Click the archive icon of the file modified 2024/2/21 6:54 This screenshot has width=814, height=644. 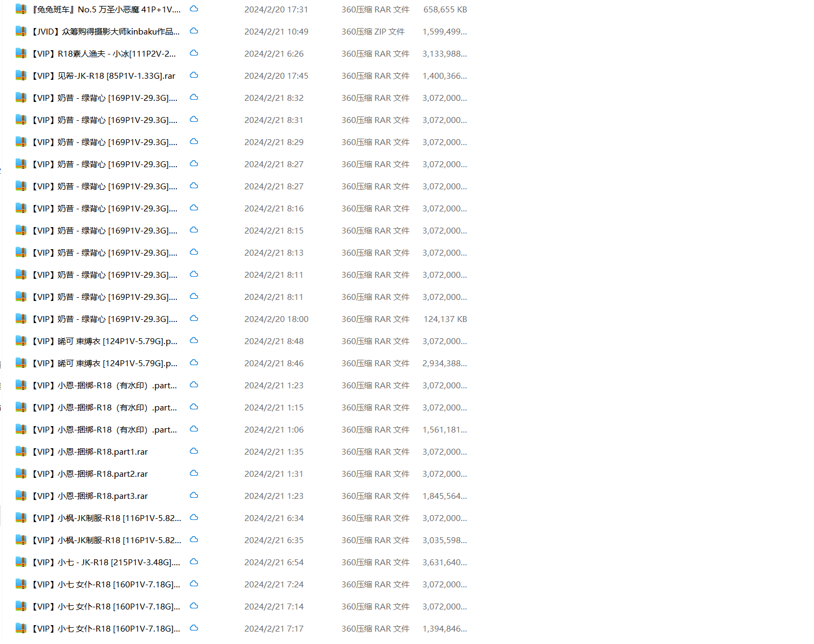click(21, 562)
